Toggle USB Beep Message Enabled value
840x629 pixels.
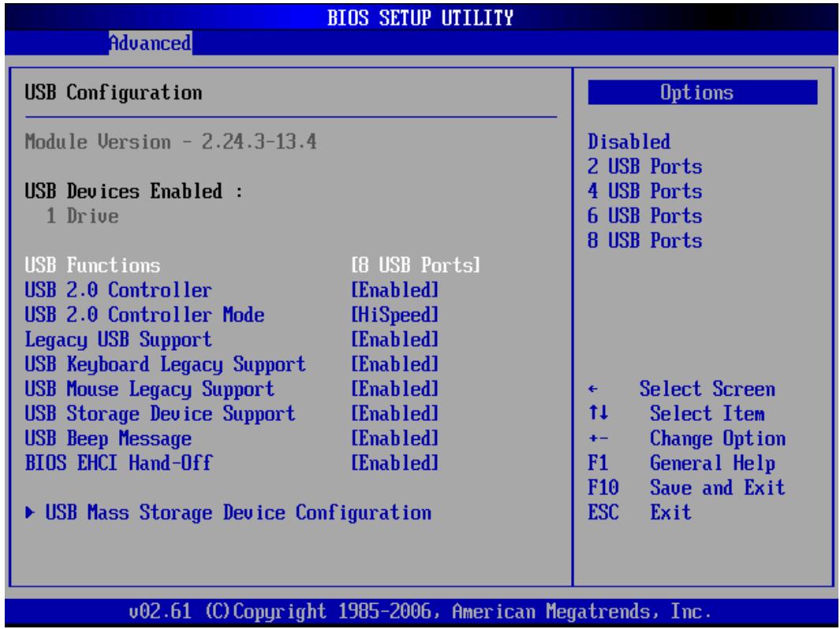pos(395,438)
